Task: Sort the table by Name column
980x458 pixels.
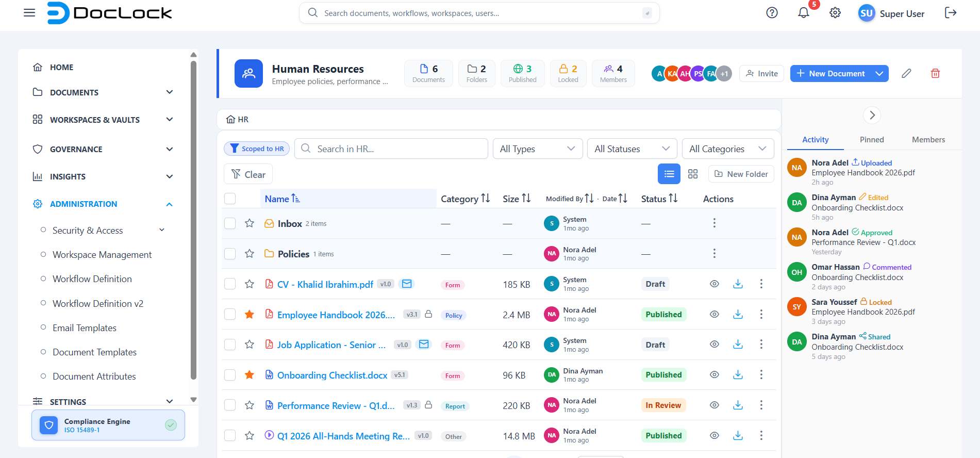Action: point(283,199)
